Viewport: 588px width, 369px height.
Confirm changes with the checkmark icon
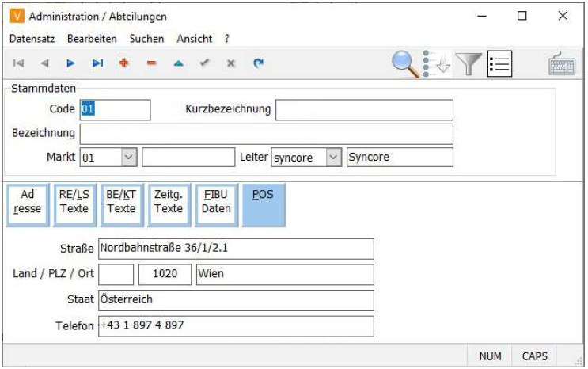(x=204, y=63)
